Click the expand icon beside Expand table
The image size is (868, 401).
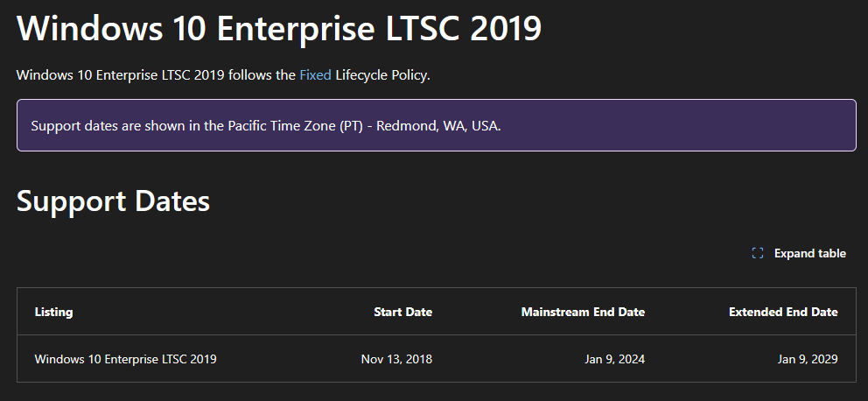[x=758, y=254]
